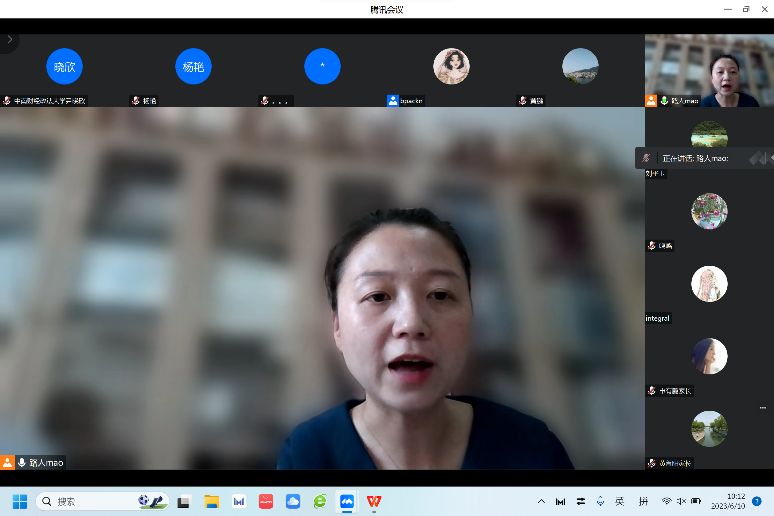
Task: Click the microphone icon next to 路人mao label
Action: (x=21, y=463)
